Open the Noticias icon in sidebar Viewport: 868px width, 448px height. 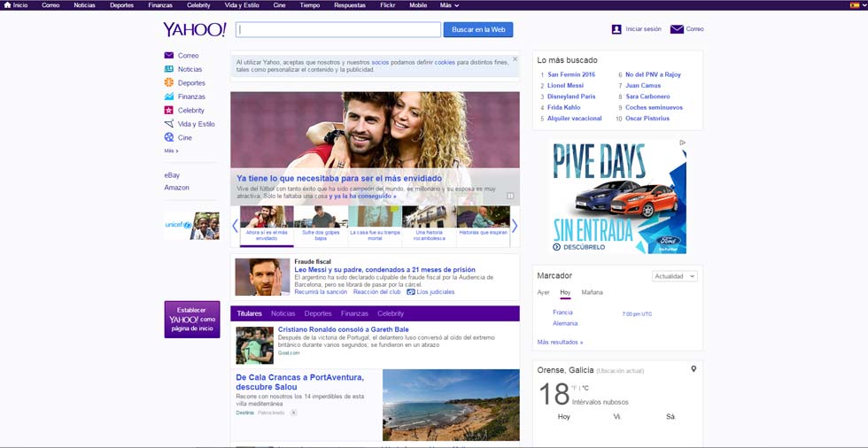point(169,69)
